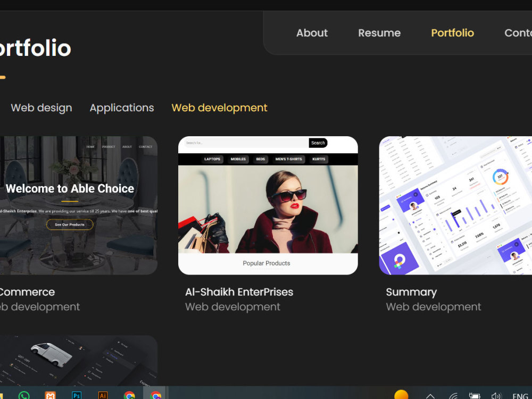Screen dimensions: 532x399
Task: Open the About page in navigation
Action: click(x=312, y=33)
